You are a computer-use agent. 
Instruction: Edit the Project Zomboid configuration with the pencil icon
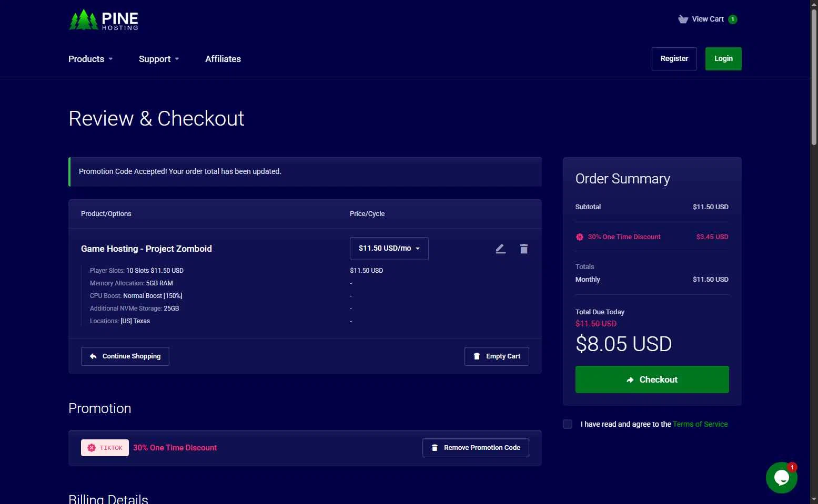(x=500, y=249)
